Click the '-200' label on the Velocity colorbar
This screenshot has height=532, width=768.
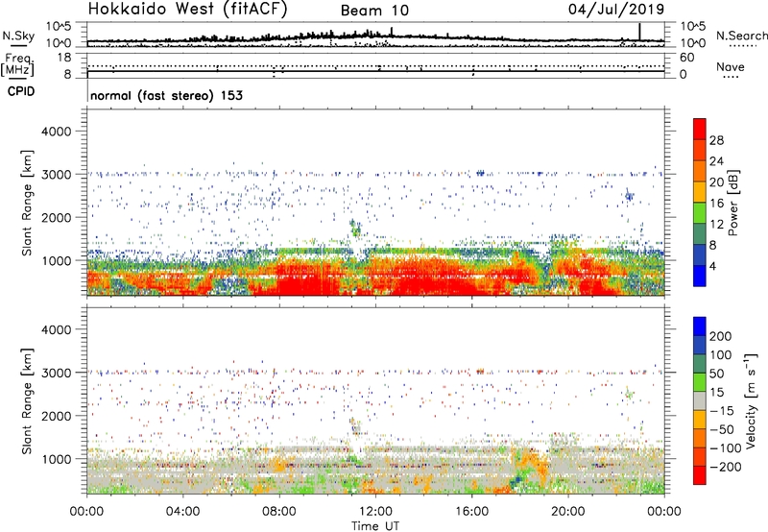pyautogui.click(x=726, y=467)
